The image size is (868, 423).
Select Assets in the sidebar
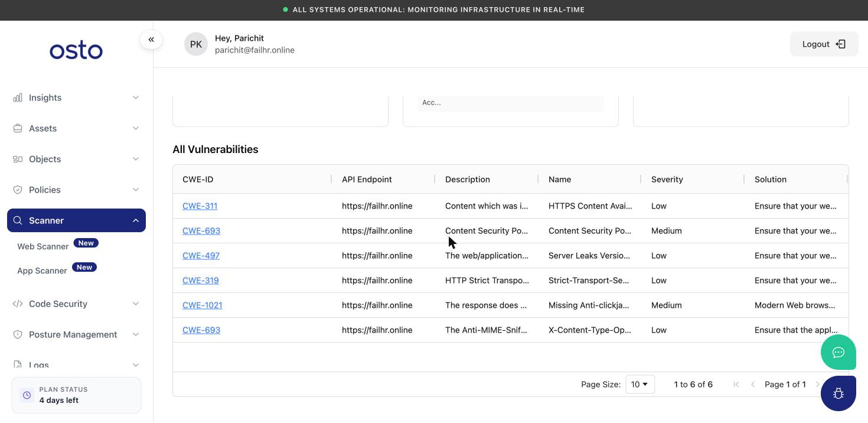[x=76, y=128]
